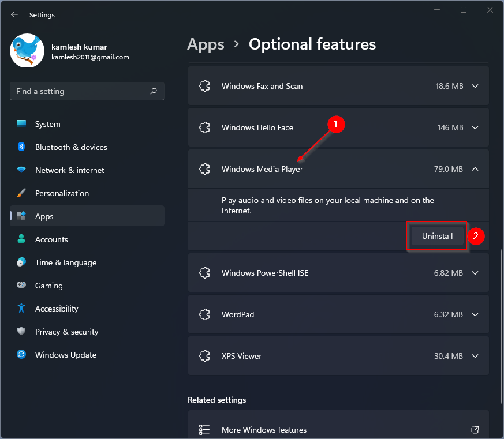Click the Find a setting search box
Viewport: 504px width, 439px height.
pos(81,91)
